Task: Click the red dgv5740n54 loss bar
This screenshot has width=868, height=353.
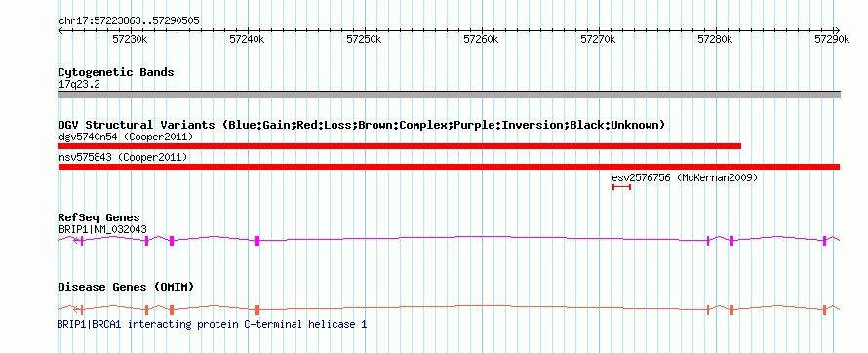Action: tap(399, 146)
